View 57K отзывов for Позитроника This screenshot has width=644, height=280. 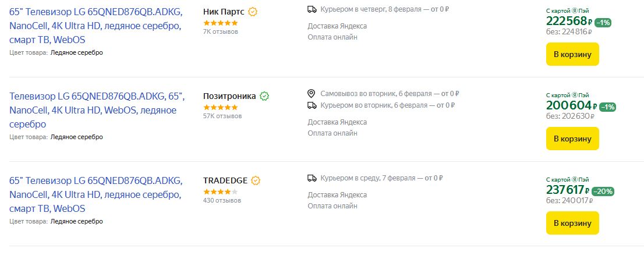222,116
